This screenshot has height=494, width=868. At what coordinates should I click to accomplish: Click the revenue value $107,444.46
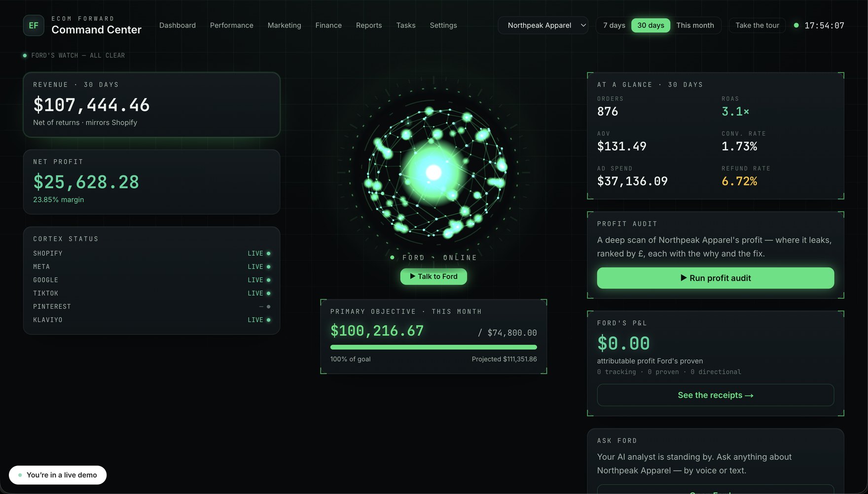[91, 105]
